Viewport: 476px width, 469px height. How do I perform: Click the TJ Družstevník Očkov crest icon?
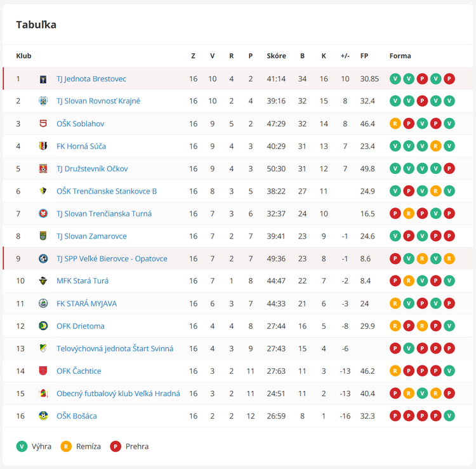[x=43, y=169]
